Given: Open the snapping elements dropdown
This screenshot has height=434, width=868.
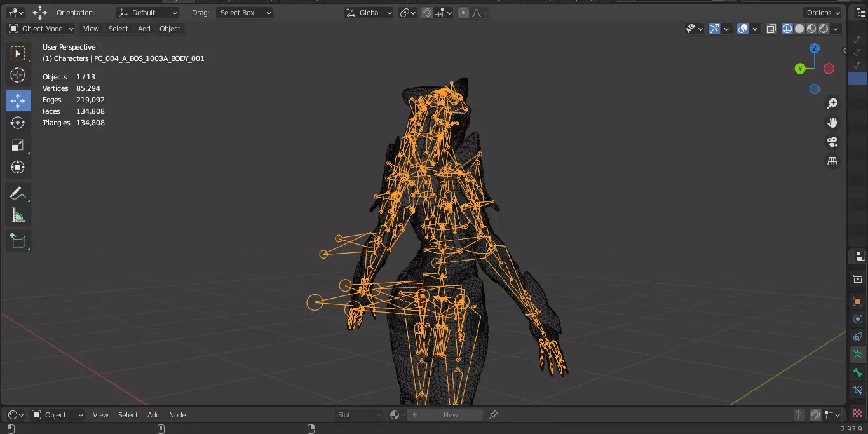Looking at the screenshot, I should point(444,13).
